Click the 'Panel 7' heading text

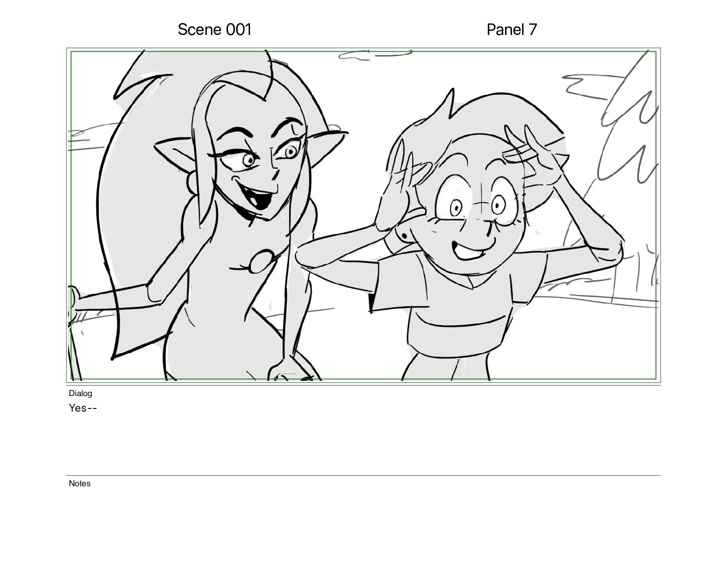[512, 29]
